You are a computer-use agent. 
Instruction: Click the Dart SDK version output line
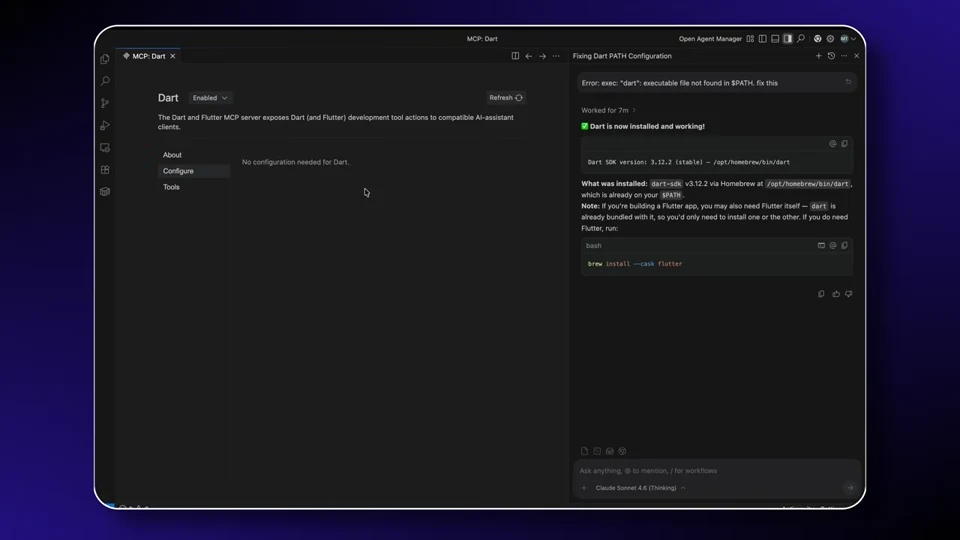(x=688, y=162)
